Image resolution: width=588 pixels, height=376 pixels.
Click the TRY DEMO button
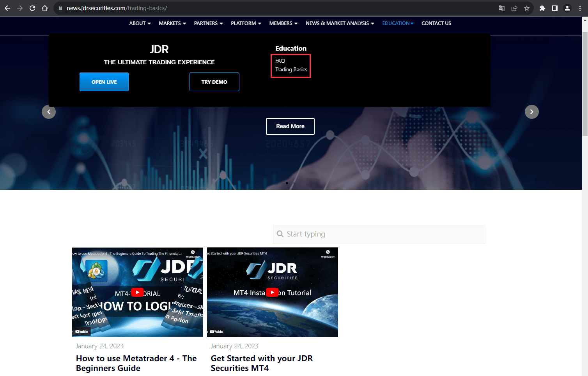pyautogui.click(x=214, y=82)
